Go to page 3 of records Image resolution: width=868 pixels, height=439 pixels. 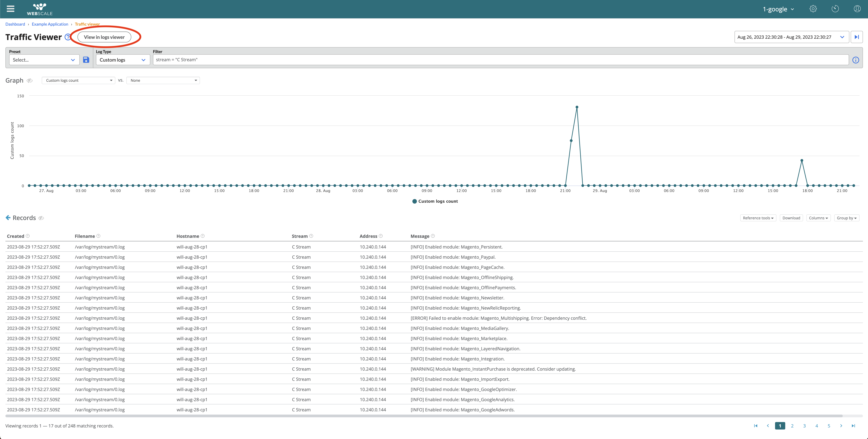(804, 426)
